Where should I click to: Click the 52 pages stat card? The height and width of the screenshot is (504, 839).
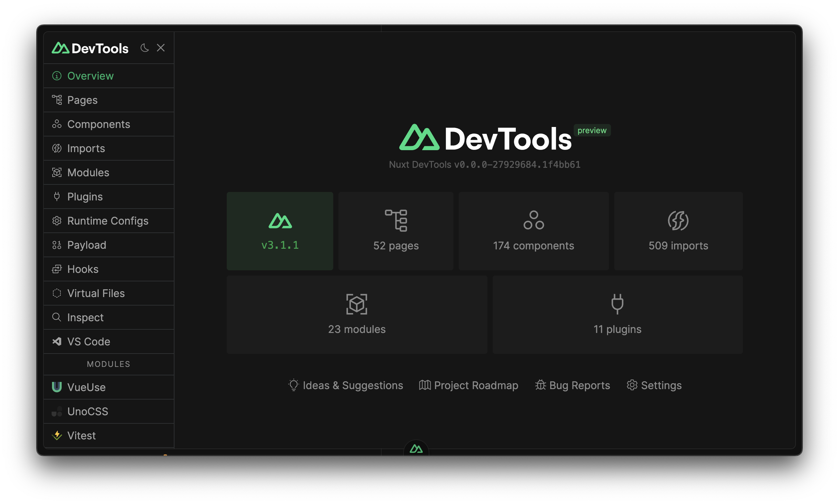(396, 231)
